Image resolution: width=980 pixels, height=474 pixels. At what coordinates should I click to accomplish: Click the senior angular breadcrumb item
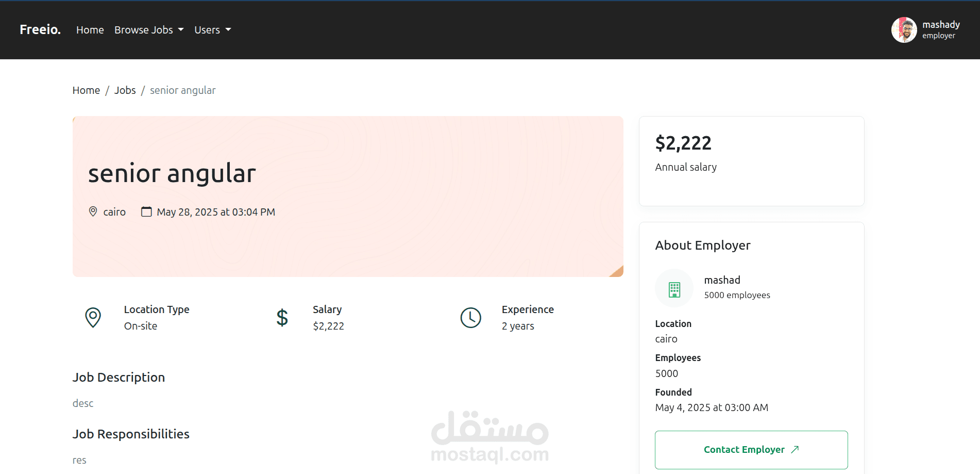pos(182,90)
